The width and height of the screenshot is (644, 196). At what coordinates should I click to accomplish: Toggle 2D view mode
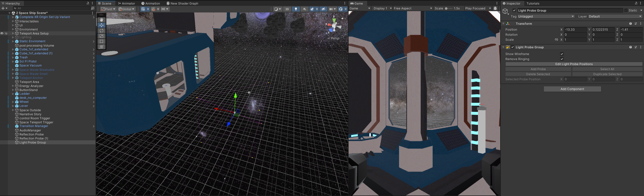pos(287,9)
